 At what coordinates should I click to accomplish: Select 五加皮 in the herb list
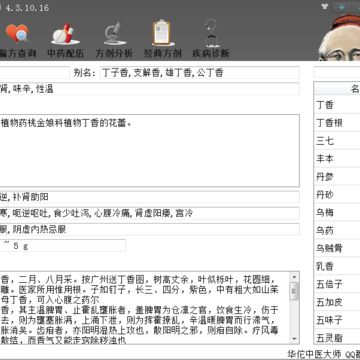pos(337,303)
